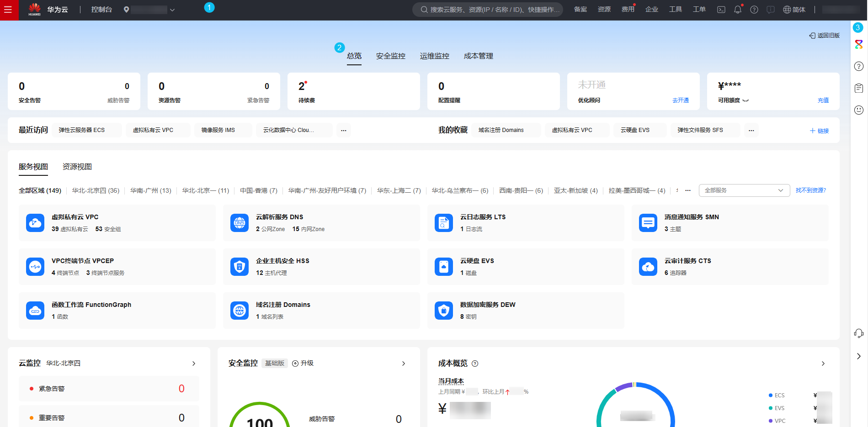Expand more recently visited services
This screenshot has height=427, width=868.
click(x=344, y=130)
